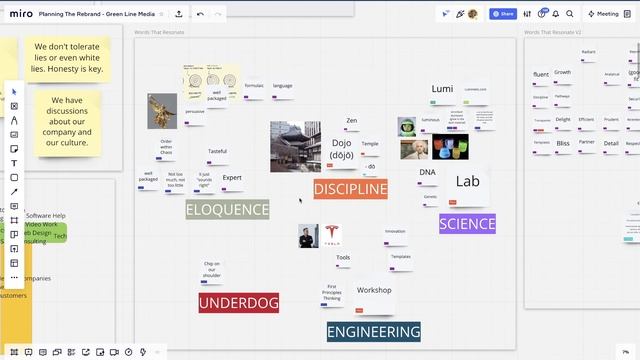
Task: Select the blue ENGINEERING label
Action: (373, 332)
